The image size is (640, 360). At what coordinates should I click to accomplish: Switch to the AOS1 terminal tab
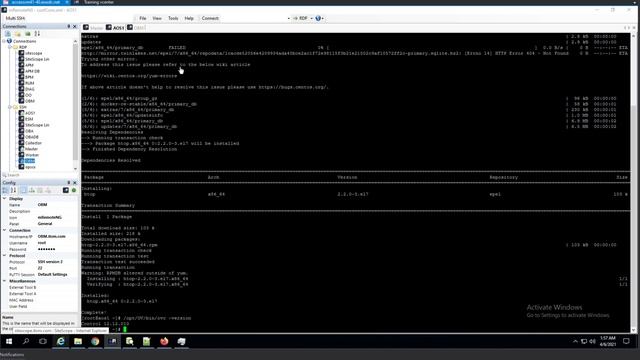coord(115,27)
